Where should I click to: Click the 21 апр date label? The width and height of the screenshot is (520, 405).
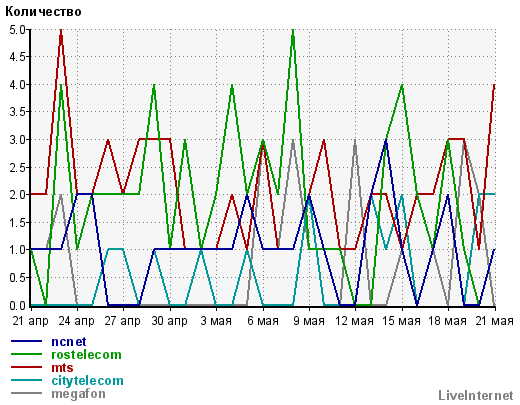point(30,321)
